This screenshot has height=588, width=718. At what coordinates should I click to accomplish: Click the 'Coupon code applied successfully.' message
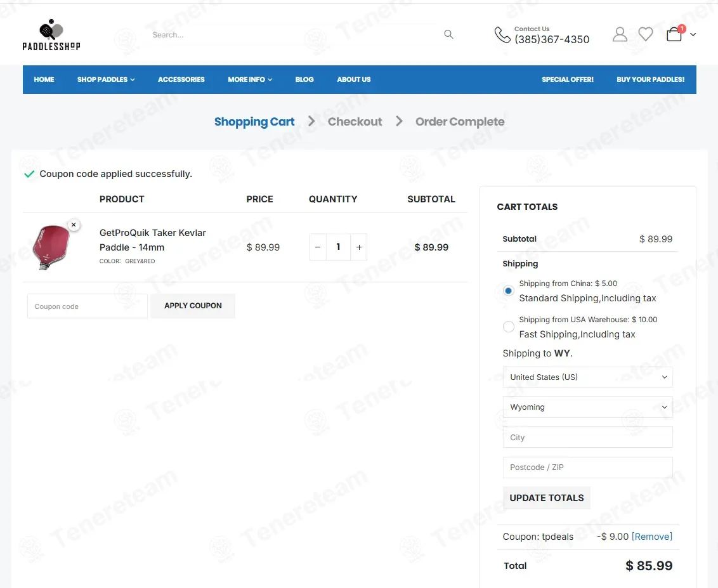[x=115, y=174]
